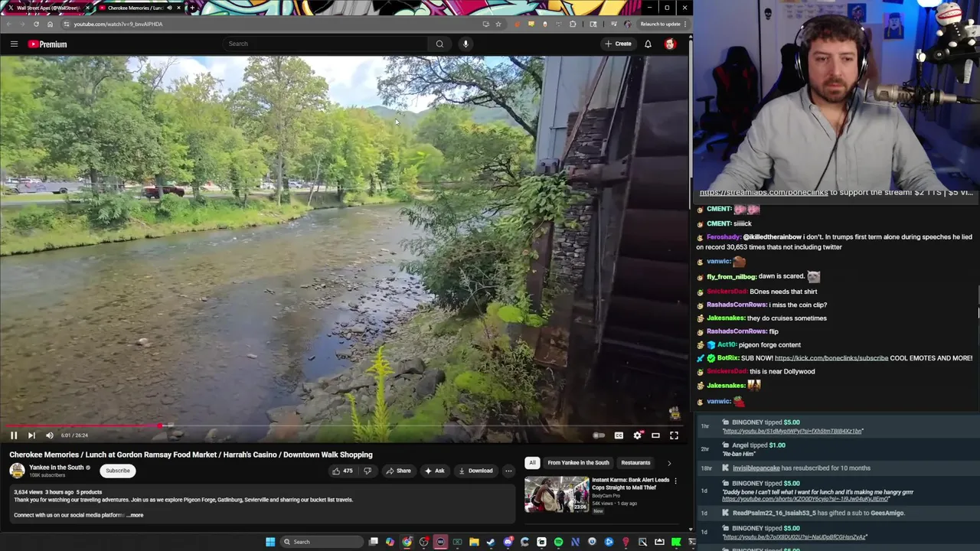Open Task View on the taskbar

pos(373,542)
